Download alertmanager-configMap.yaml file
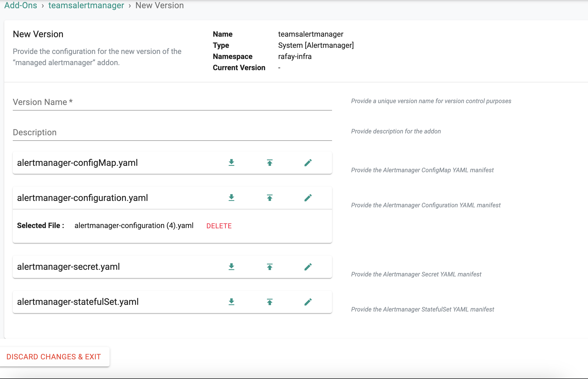The height and width of the screenshot is (379, 588). point(231,163)
